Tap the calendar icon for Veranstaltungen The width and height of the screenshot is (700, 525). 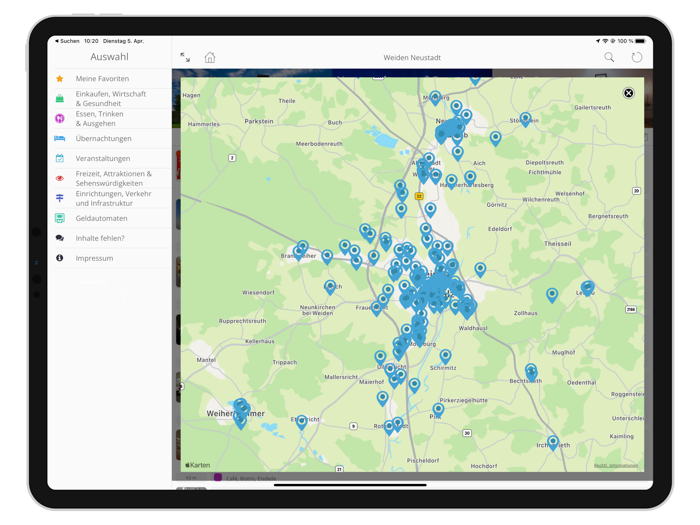pos(59,158)
